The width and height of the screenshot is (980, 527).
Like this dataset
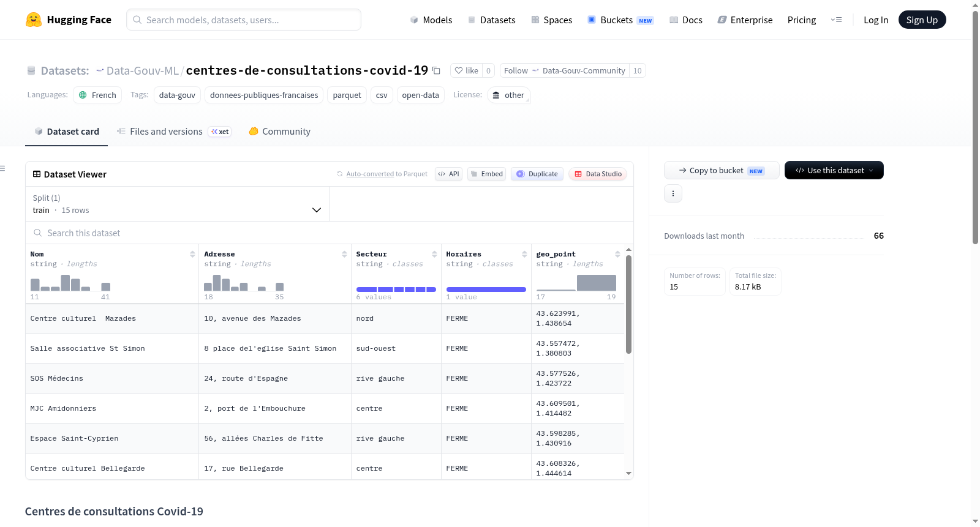click(467, 70)
